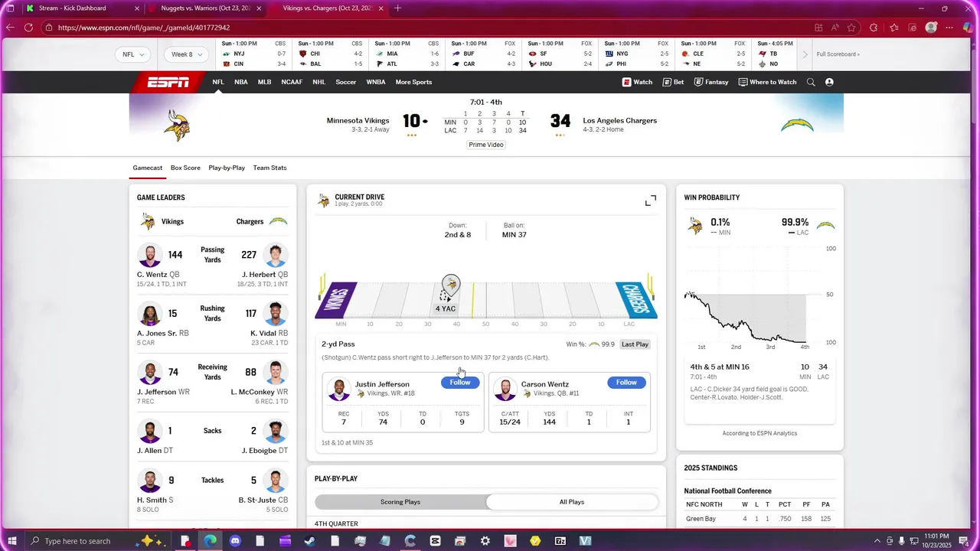
Task: Click Green Bay in NFC North standings
Action: pos(700,519)
